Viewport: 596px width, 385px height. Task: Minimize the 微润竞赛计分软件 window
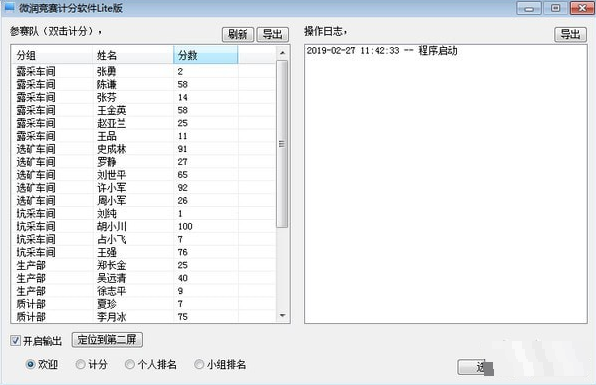pos(529,8)
